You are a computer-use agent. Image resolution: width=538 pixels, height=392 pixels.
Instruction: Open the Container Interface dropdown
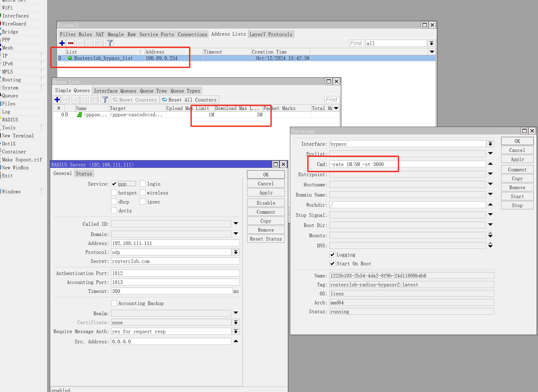pos(491,144)
